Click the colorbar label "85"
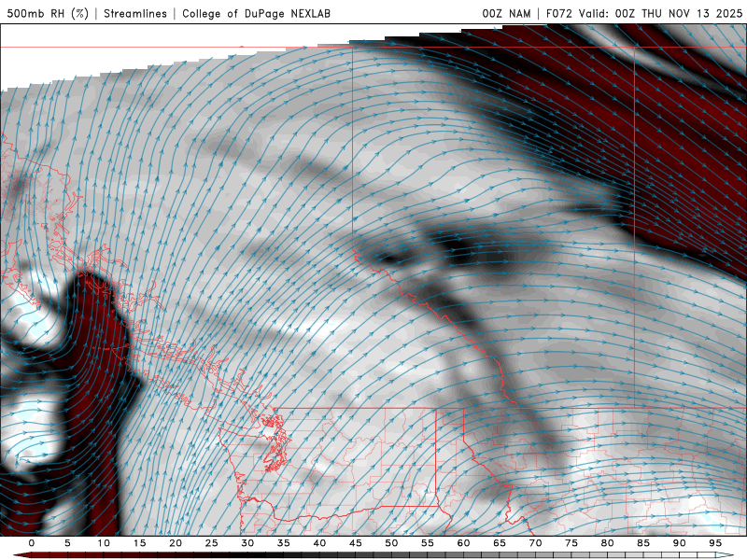This screenshot has height=560, width=747. pos(643,543)
